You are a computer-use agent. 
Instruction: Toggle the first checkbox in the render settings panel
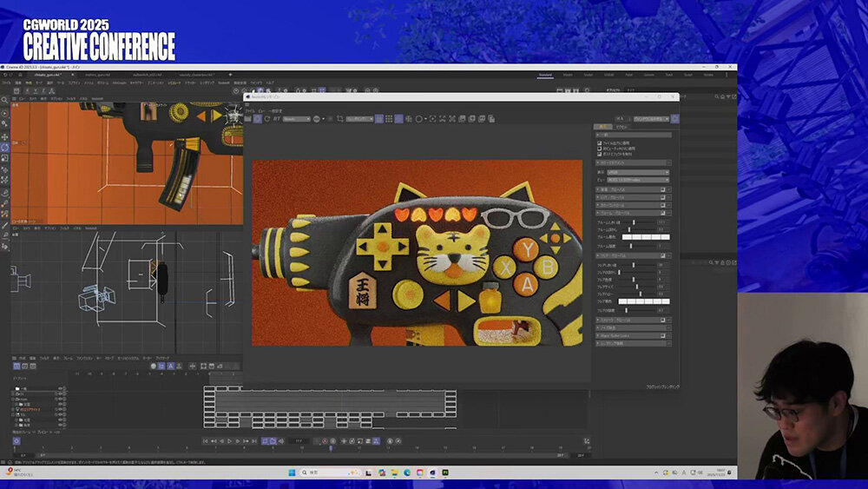tap(599, 143)
